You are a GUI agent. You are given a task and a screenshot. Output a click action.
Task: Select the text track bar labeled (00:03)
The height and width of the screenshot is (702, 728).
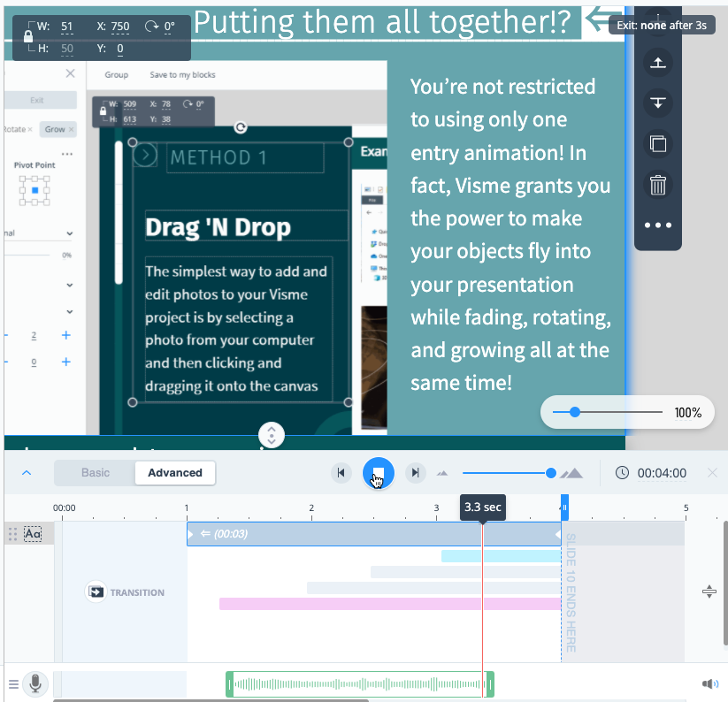click(374, 534)
